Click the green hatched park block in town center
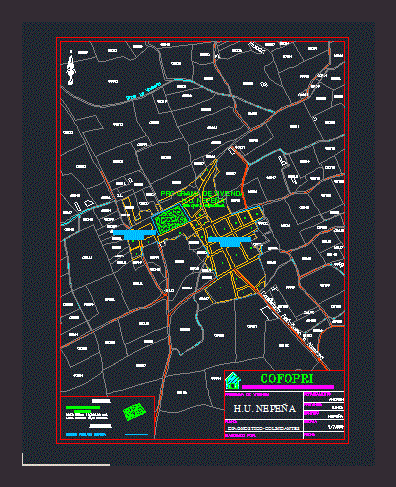 [x=170, y=219]
